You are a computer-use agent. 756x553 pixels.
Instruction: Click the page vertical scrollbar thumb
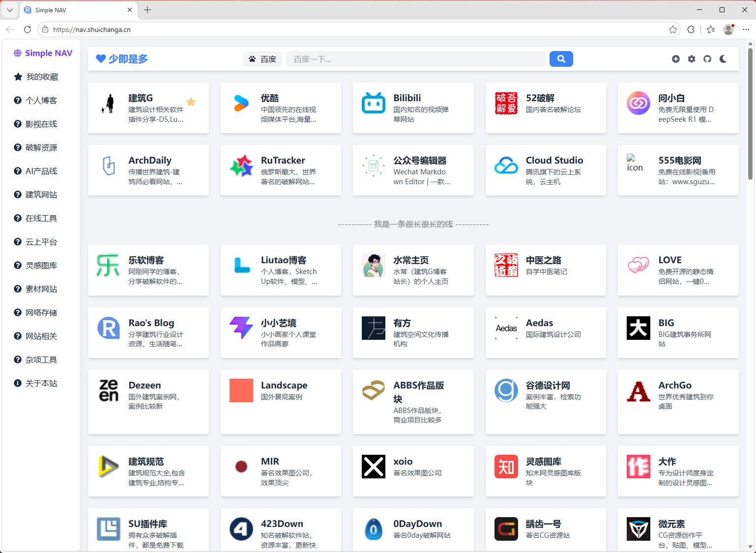click(x=751, y=113)
